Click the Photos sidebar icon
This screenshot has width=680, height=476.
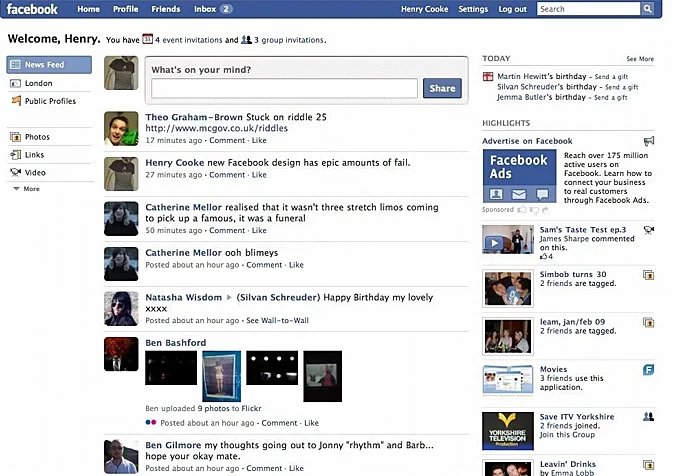[x=15, y=137]
